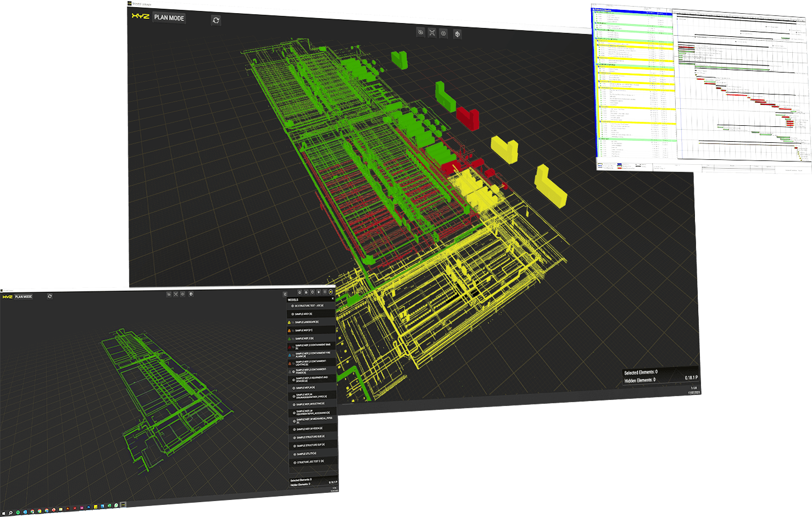Click the blue color swatch beside SAMPLE MEP_E-CONTAINMENT-FIRE ALARM
Image resolution: width=812 pixels, height=517 pixels.
point(290,355)
